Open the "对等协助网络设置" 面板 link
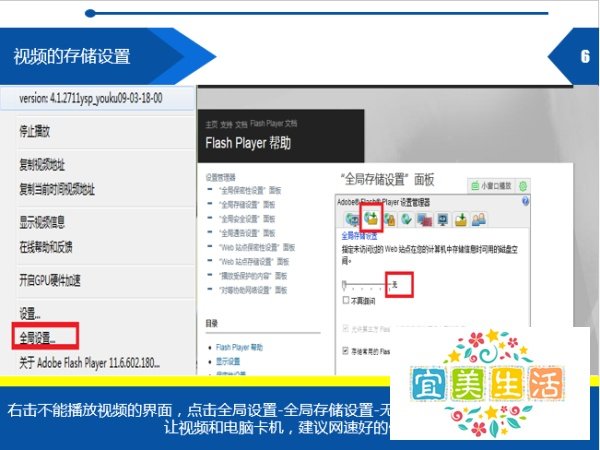The width and height of the screenshot is (600, 450). (253, 290)
